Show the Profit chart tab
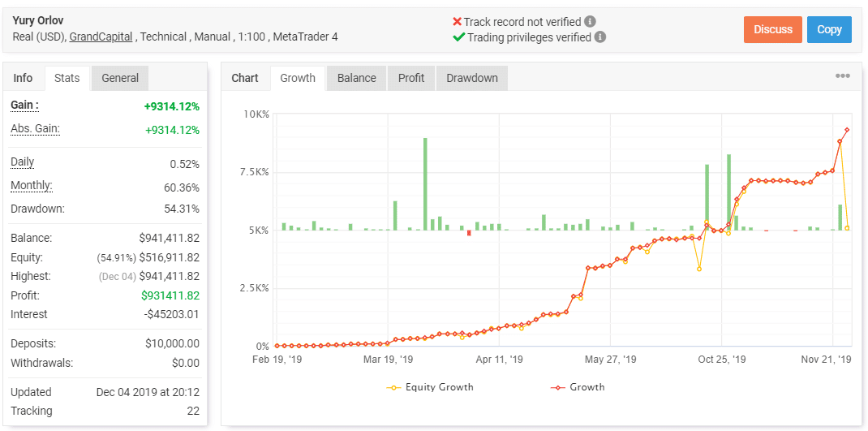The width and height of the screenshot is (868, 431). pyautogui.click(x=411, y=78)
